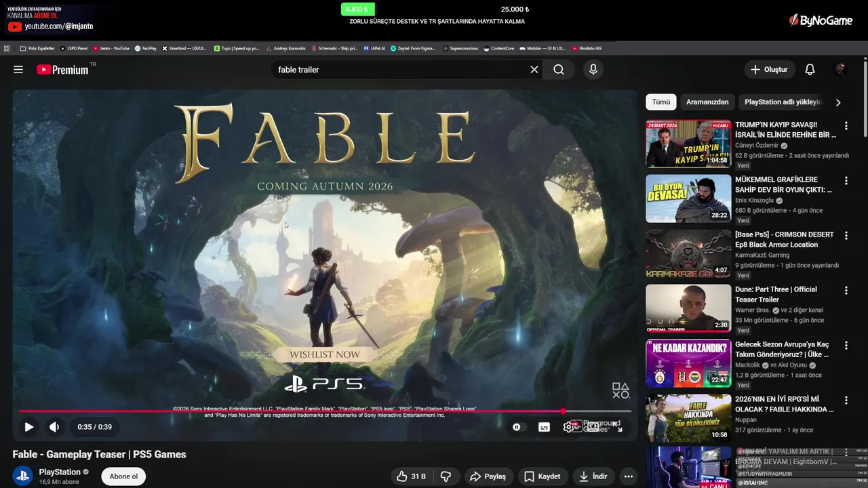
Task: Show more filter chips with right chevron
Action: coord(838,102)
